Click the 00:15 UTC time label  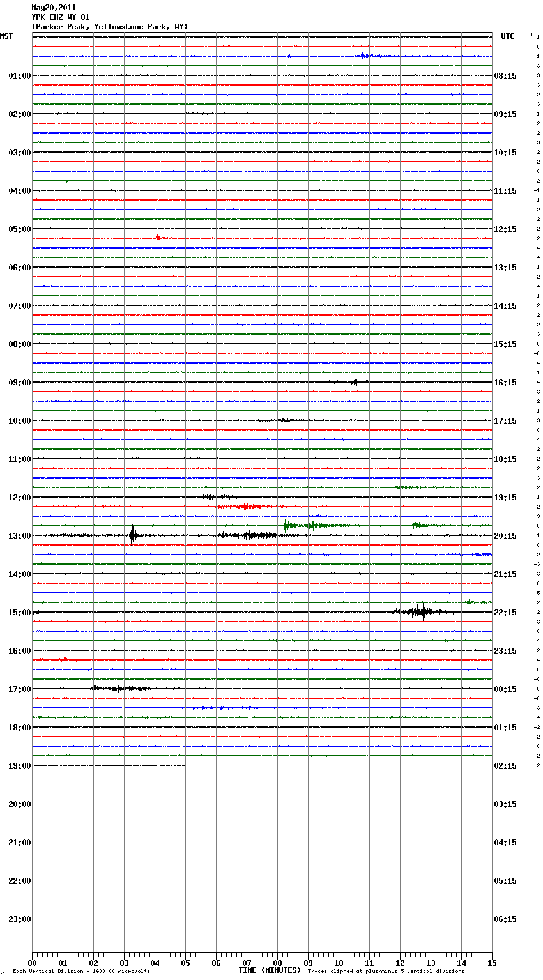tap(505, 689)
